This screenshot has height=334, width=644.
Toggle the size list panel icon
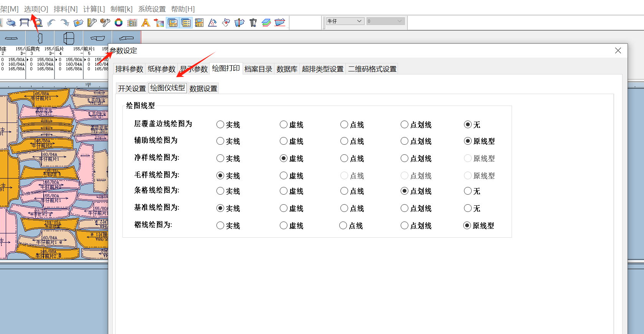click(186, 23)
